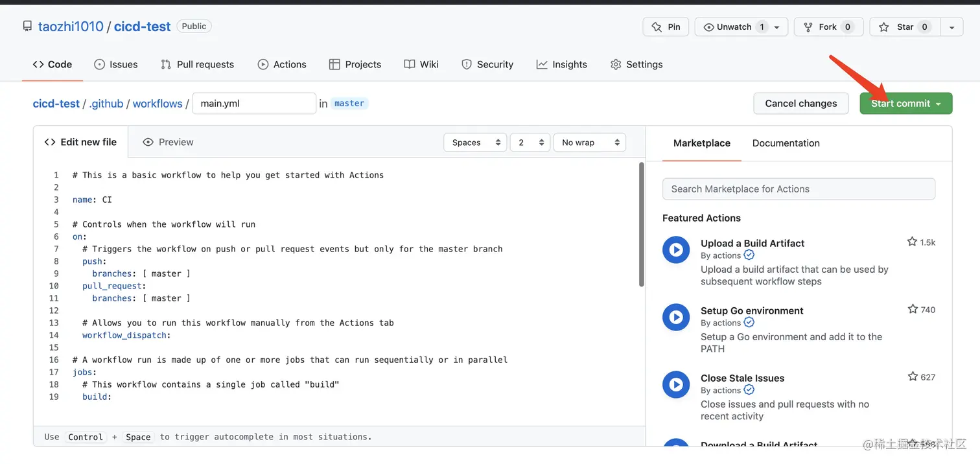Click star icon beside 740 count
980x464 pixels.
pos(913,309)
